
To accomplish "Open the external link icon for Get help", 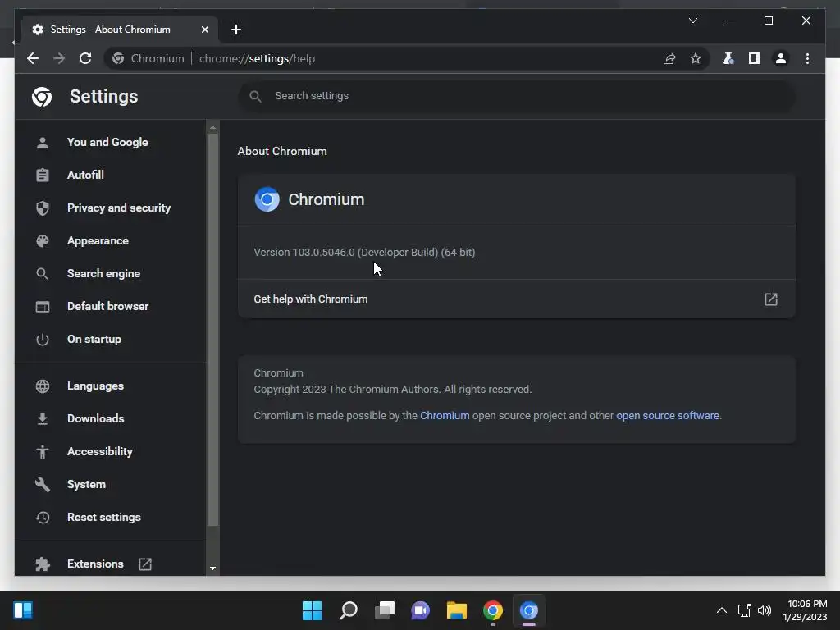I will (770, 299).
